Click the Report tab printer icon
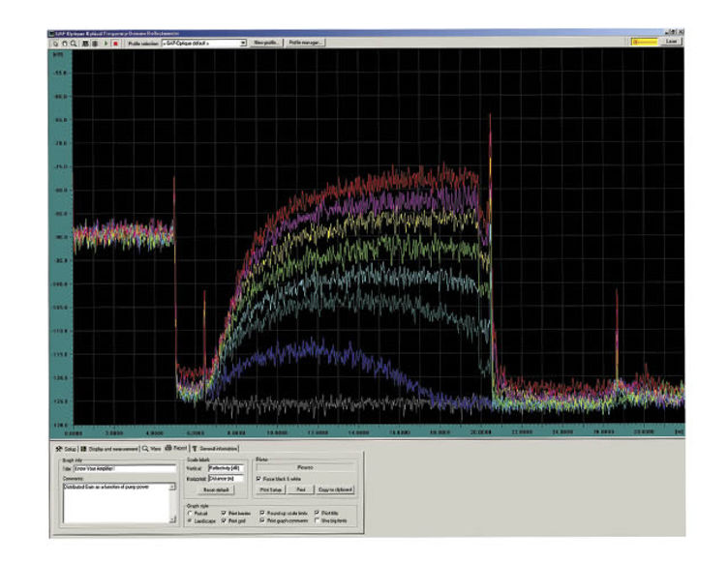 point(168,449)
